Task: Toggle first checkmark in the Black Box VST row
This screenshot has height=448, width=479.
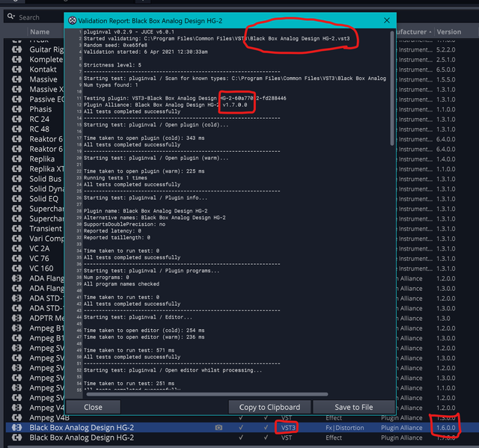Action: [x=241, y=438]
